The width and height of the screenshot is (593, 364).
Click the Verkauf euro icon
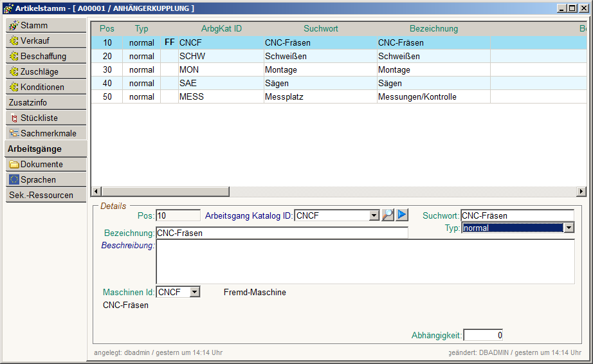pos(14,41)
